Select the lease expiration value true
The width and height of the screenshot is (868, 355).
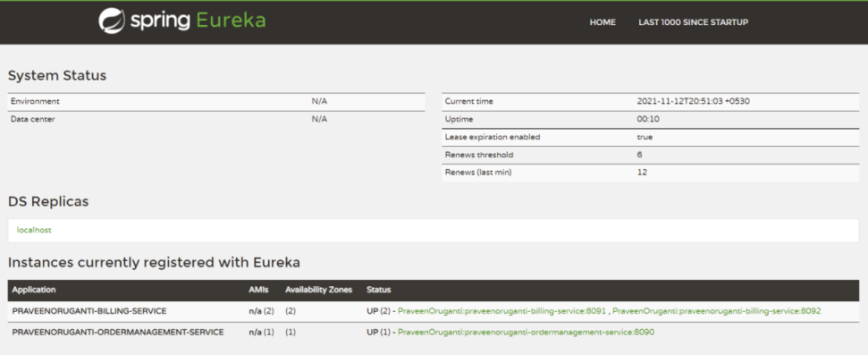(x=645, y=137)
